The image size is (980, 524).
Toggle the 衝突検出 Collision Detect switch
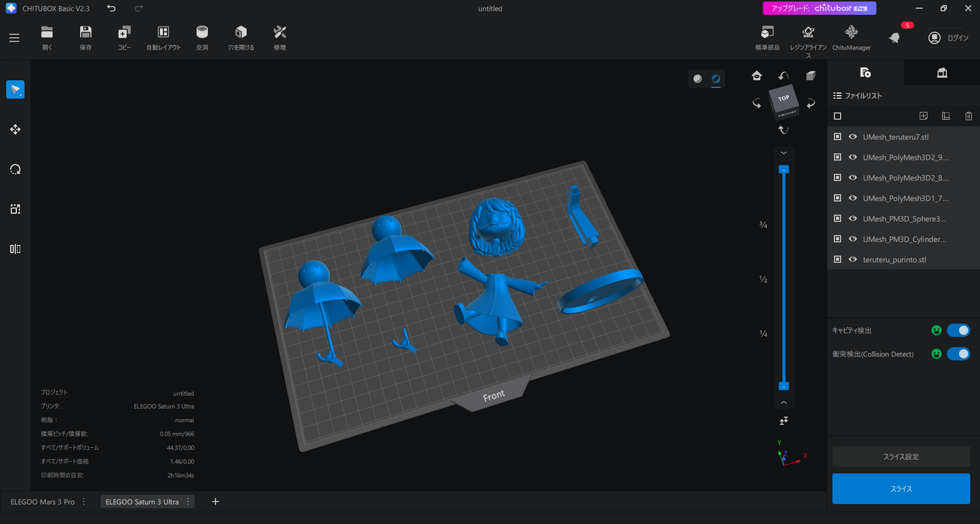[x=958, y=354]
